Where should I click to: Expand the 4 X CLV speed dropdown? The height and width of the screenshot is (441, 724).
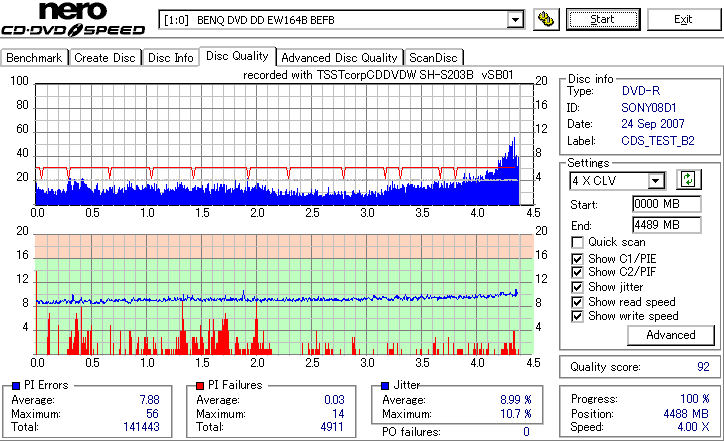click(x=655, y=181)
